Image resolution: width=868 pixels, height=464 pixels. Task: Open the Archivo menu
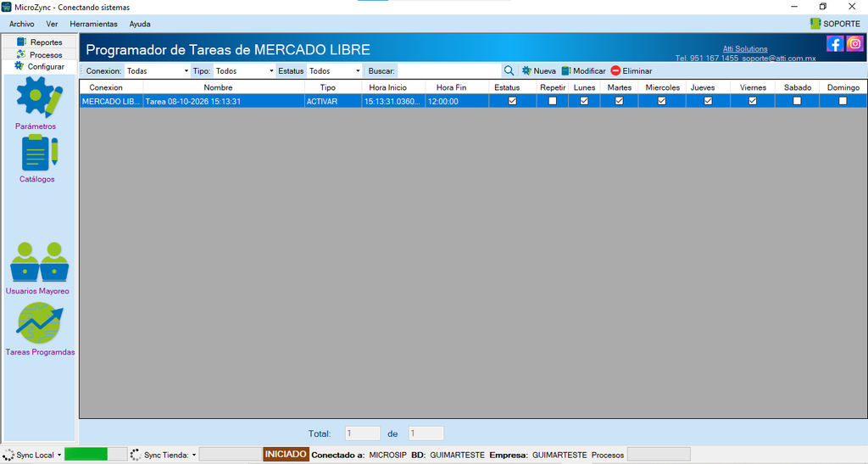[x=21, y=24]
